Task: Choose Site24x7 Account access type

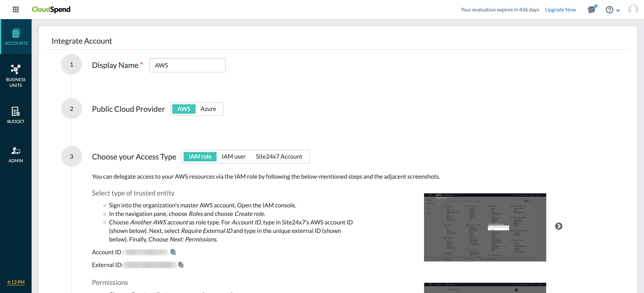Action: 279,157
